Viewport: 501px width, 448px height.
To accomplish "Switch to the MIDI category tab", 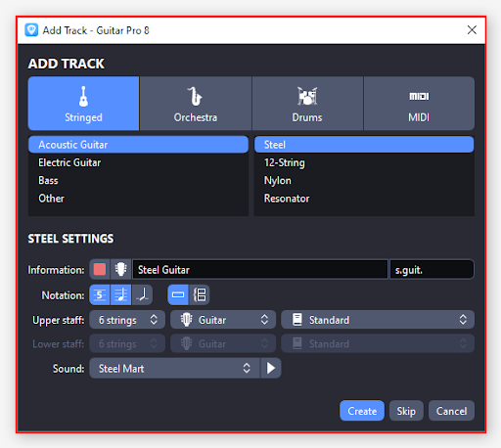I will 419,104.
